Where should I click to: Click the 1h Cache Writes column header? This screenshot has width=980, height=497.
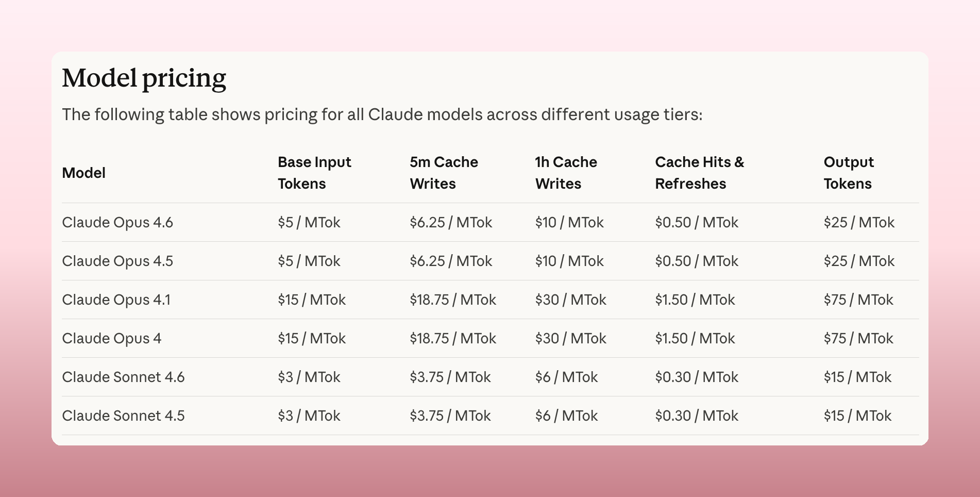[566, 173]
